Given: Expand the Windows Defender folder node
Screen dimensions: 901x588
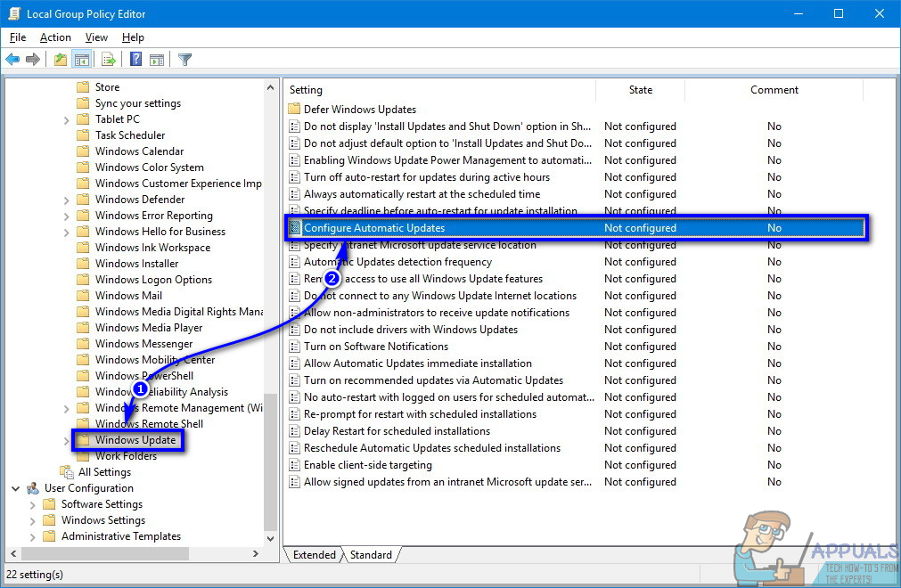Looking at the screenshot, I should tap(67, 200).
